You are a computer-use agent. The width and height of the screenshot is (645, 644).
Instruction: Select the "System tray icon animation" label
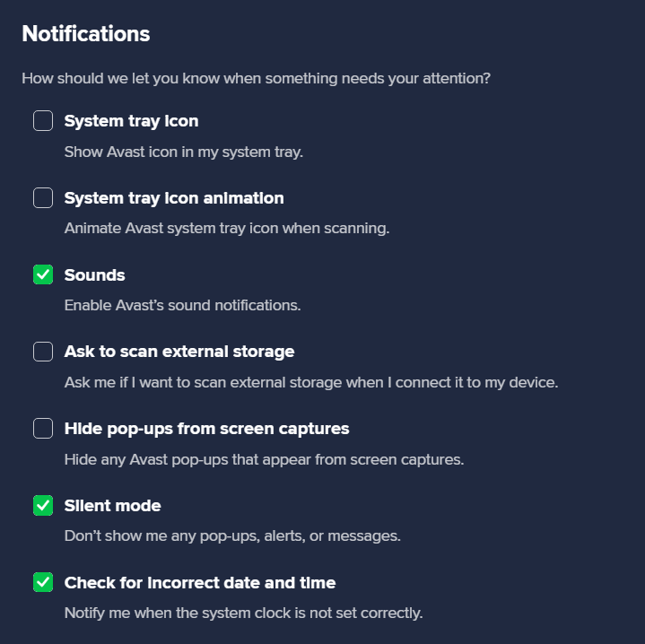point(174,198)
